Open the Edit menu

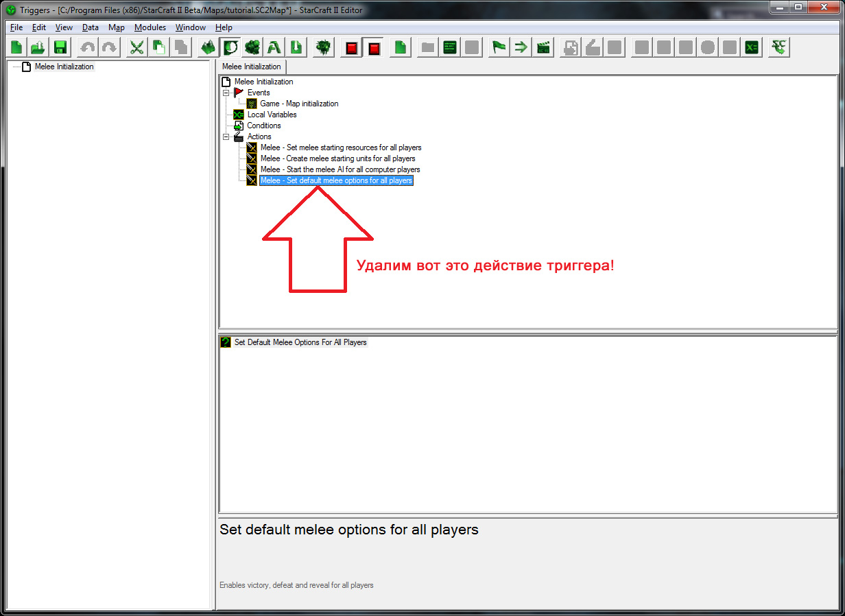[39, 27]
